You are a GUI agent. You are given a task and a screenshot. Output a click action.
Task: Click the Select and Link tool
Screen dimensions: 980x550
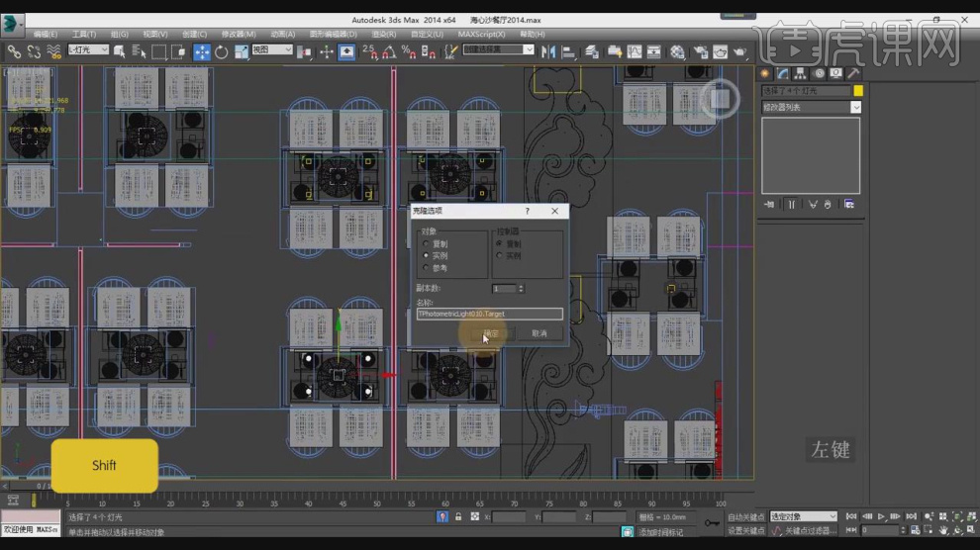point(14,51)
